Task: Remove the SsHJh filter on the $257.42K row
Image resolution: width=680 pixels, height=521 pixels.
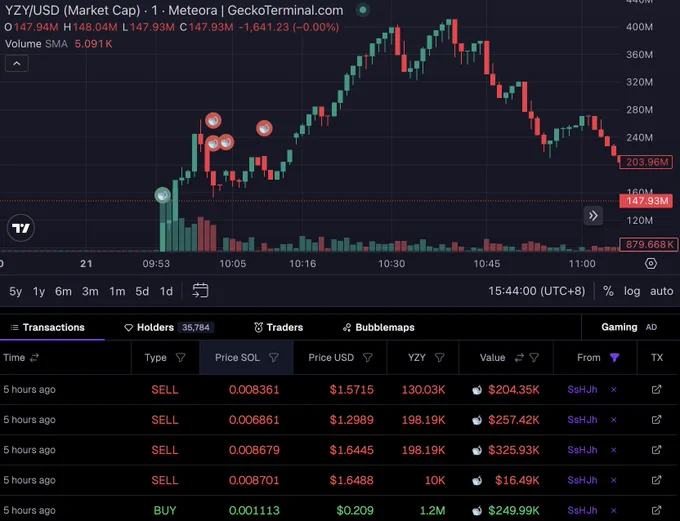Action: point(614,419)
